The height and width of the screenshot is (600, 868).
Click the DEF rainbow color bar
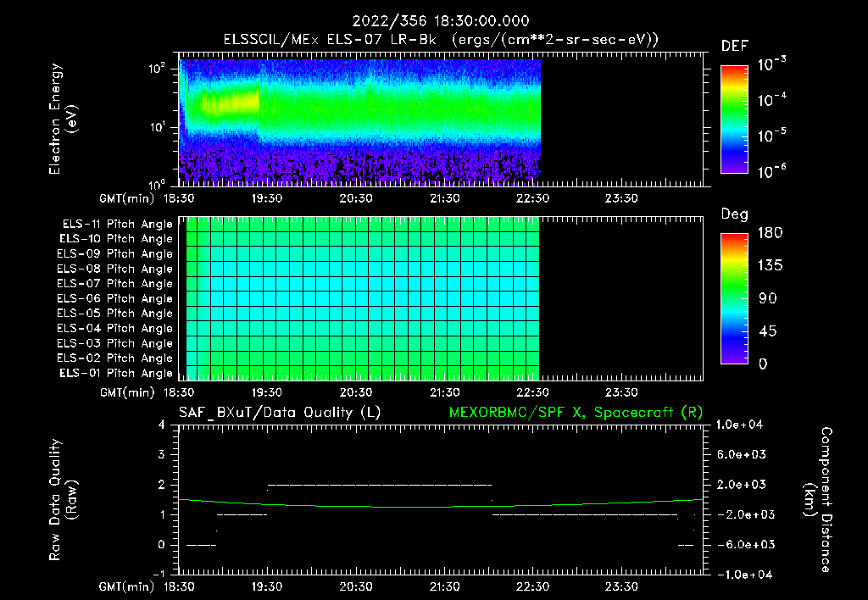point(734,119)
